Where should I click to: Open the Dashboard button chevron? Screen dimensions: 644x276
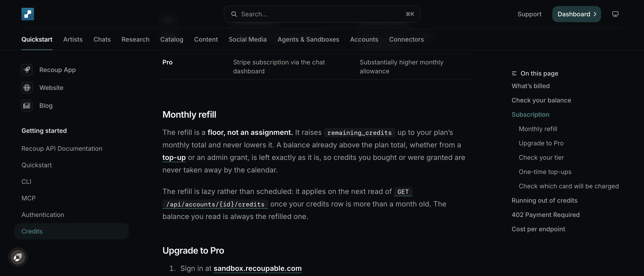tap(595, 14)
